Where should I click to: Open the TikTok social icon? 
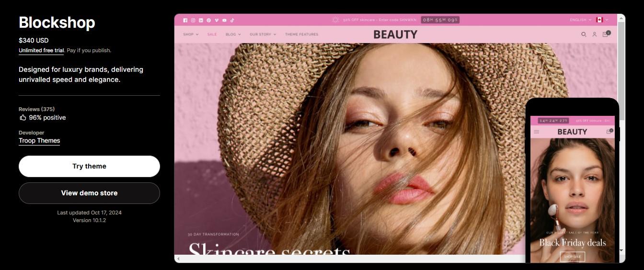(x=232, y=20)
